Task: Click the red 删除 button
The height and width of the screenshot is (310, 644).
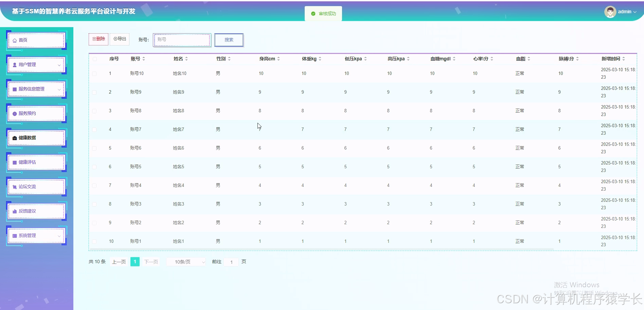Action: 99,39
